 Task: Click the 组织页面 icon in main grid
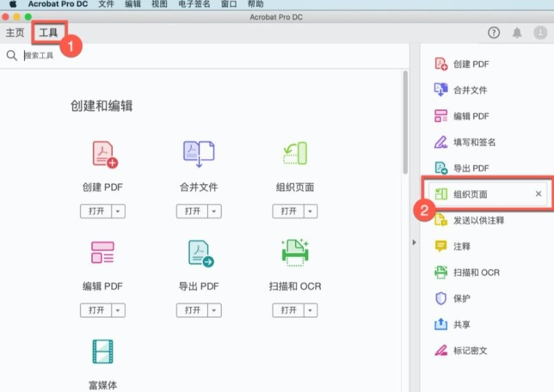pos(295,154)
